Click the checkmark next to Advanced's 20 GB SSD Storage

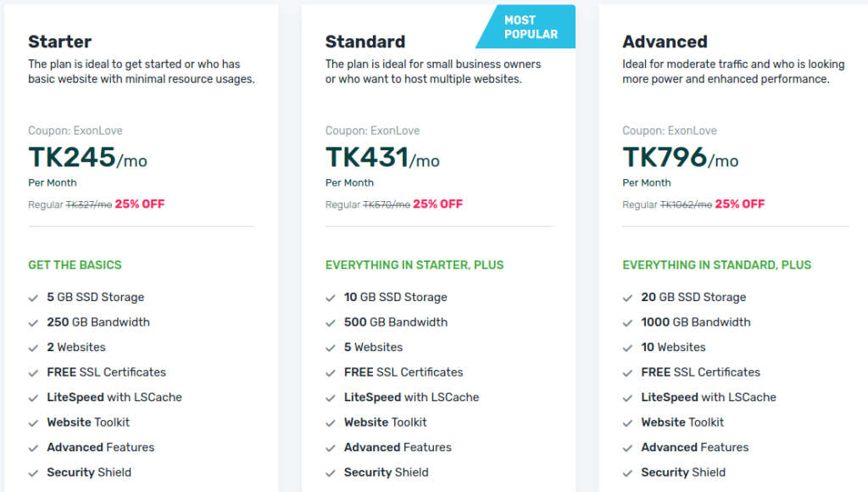(627, 297)
